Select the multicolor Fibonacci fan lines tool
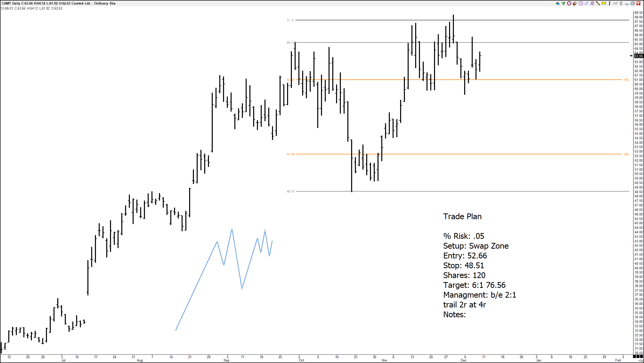 (x=592, y=3)
